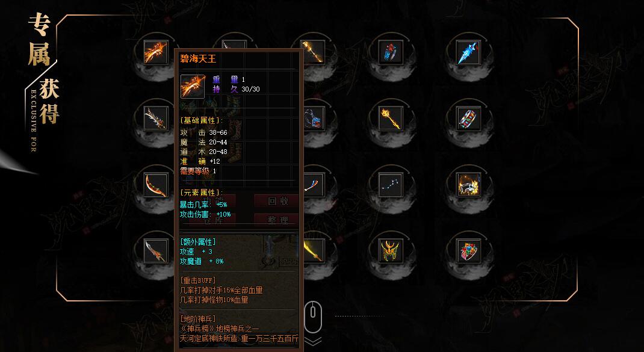Select the constellation star pattern item
The width and height of the screenshot is (644, 352).
tap(391, 185)
